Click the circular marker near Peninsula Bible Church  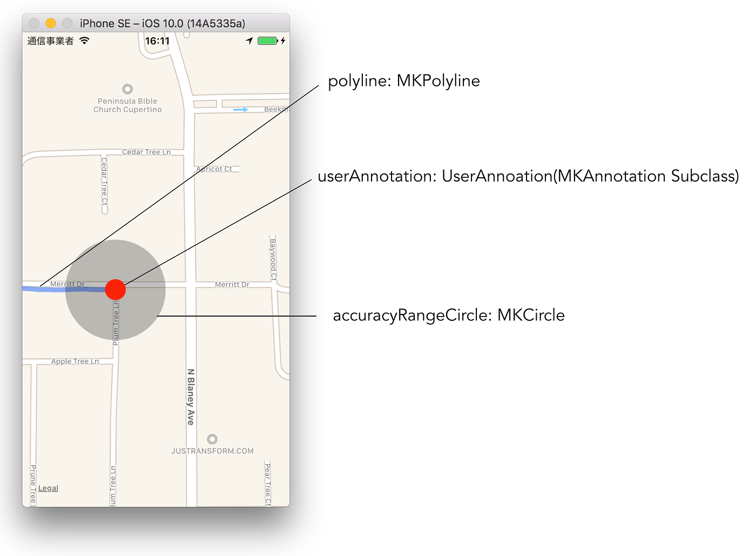click(x=127, y=88)
